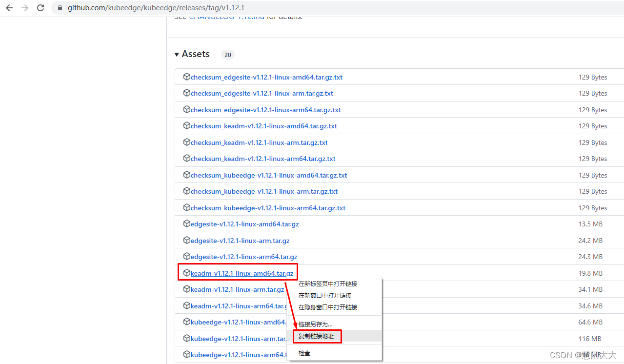Click the '24.2 MB' file size text
624x364 pixels.
590,241
